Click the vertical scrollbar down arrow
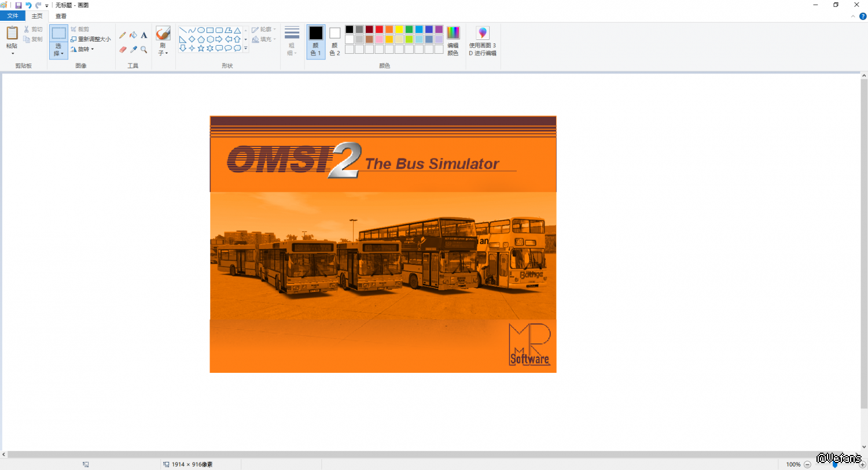 coord(864,447)
